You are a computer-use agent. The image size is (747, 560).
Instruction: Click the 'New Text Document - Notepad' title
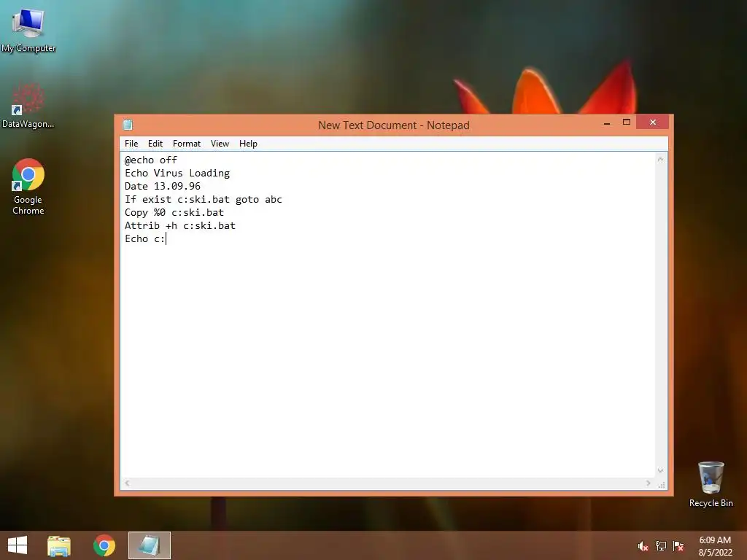pyautogui.click(x=393, y=125)
